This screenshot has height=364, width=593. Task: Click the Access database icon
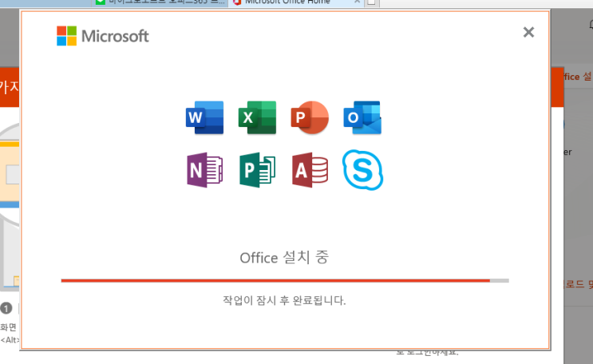(310, 170)
